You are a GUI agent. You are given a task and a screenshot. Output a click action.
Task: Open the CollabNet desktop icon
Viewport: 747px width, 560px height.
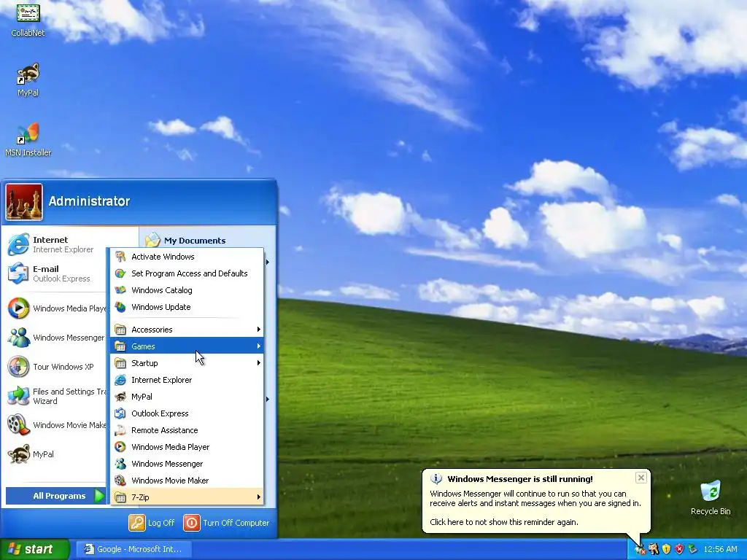(28, 20)
